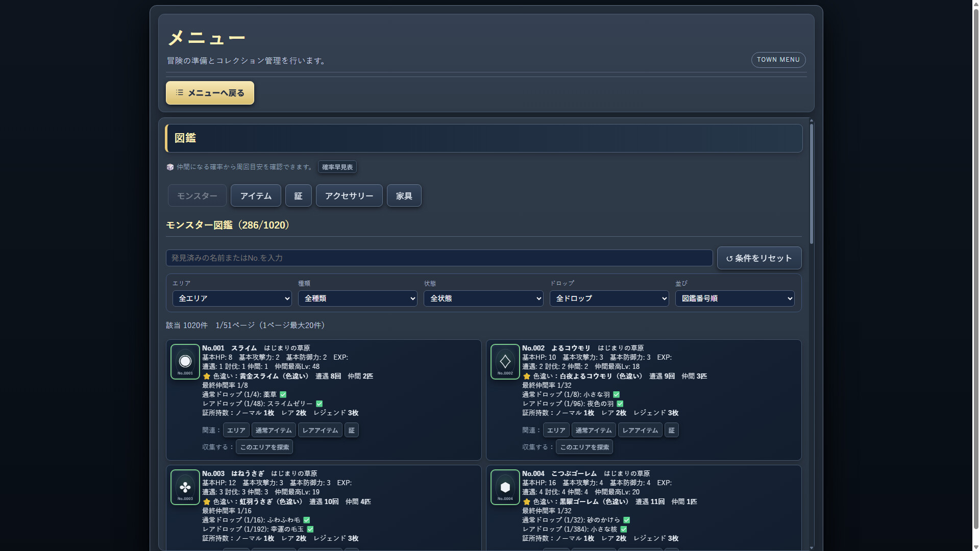This screenshot has width=980, height=551.
Task: Open the 確率早見表 probability table
Action: coord(337,167)
